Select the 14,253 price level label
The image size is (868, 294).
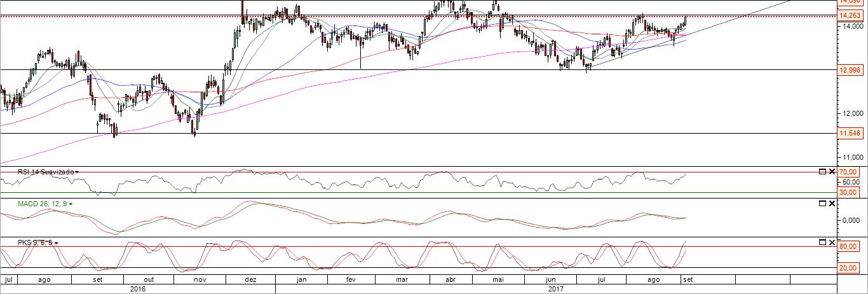[850, 15]
